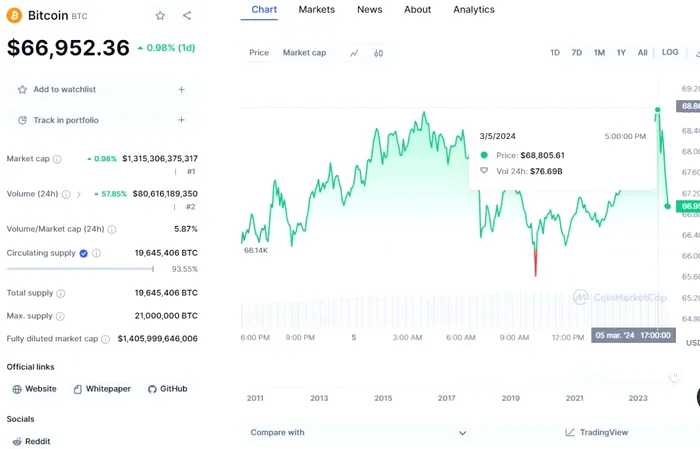Open Market cap info tooltip icon
The height and width of the screenshot is (449, 700).
(57, 159)
